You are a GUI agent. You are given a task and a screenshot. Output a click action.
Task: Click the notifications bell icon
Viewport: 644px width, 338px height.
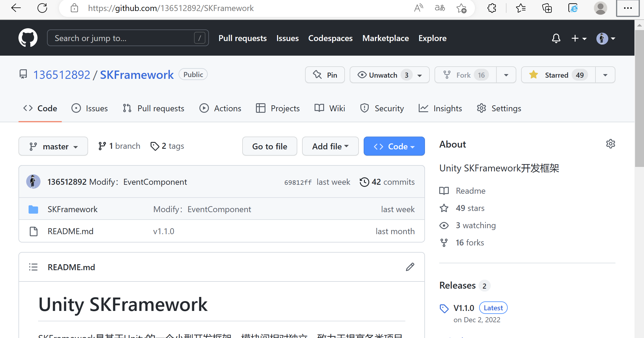tap(556, 38)
